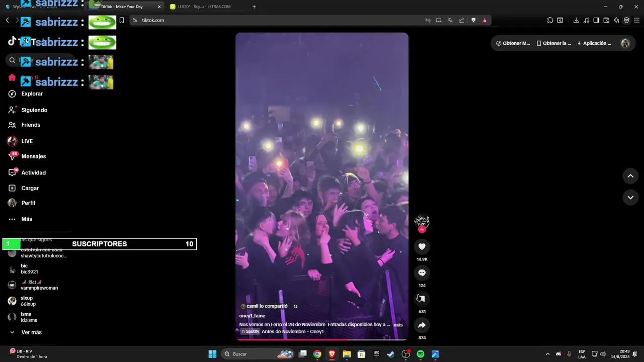Share the video using the arrow icon
Image resolution: width=644 pixels, height=362 pixels.
(x=422, y=325)
